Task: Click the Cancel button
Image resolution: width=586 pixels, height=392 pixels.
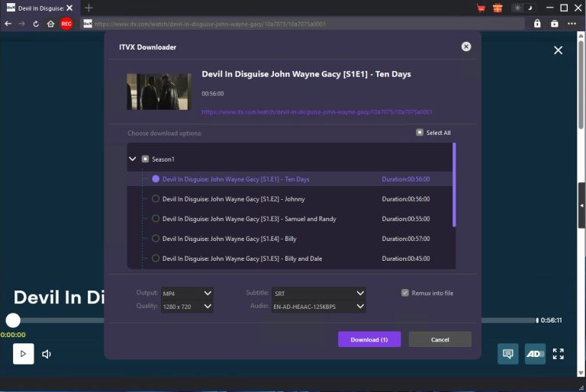Action: [439, 339]
